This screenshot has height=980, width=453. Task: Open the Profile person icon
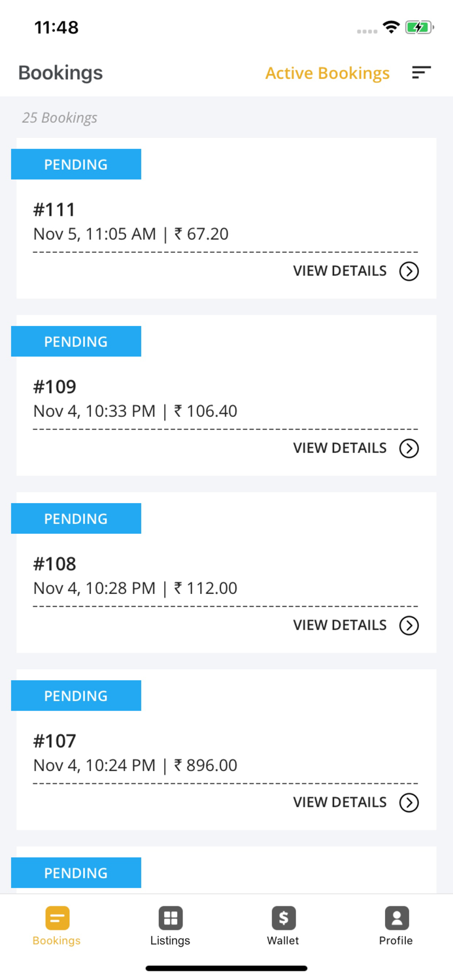(x=396, y=918)
